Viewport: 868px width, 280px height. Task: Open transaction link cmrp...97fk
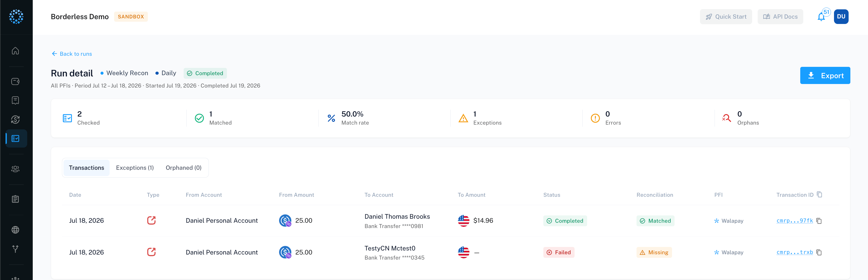[794, 221]
